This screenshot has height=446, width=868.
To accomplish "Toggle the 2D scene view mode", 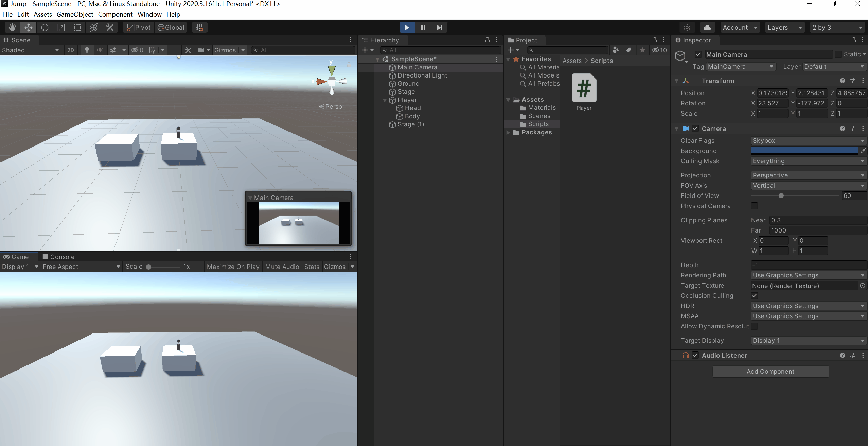I will [x=71, y=50].
